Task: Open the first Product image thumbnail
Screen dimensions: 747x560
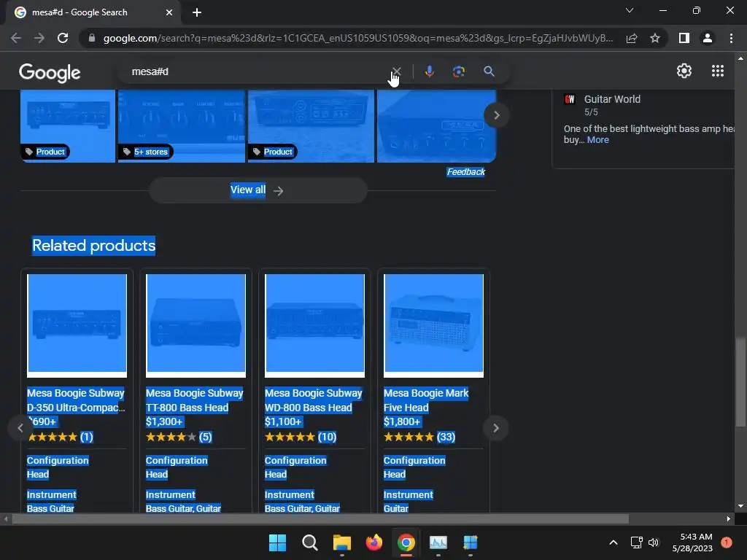Action: click(68, 125)
